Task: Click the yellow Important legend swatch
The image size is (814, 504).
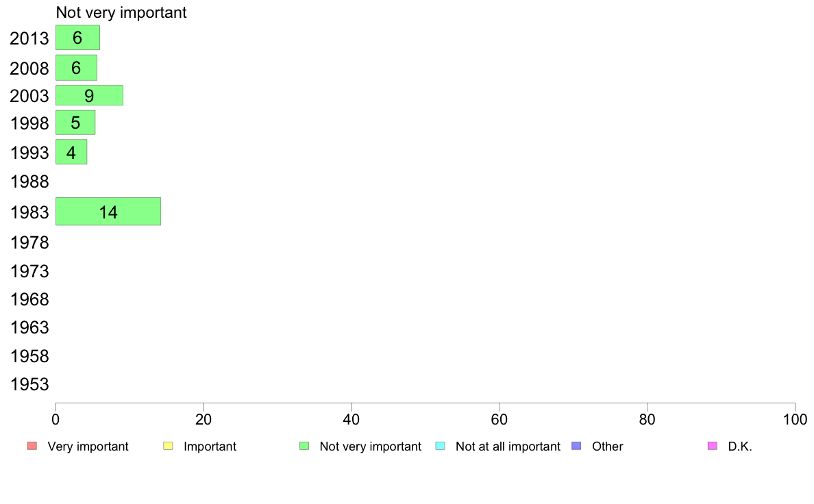Action: click(168, 446)
